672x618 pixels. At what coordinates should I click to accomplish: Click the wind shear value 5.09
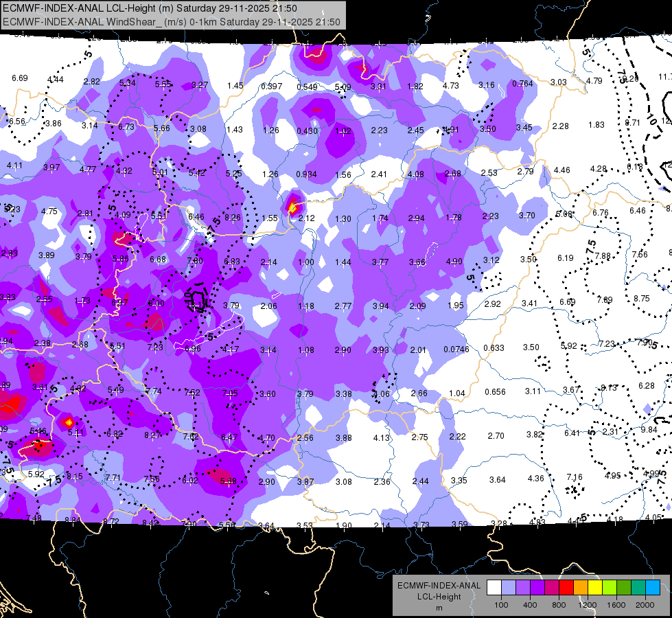pyautogui.click(x=343, y=87)
